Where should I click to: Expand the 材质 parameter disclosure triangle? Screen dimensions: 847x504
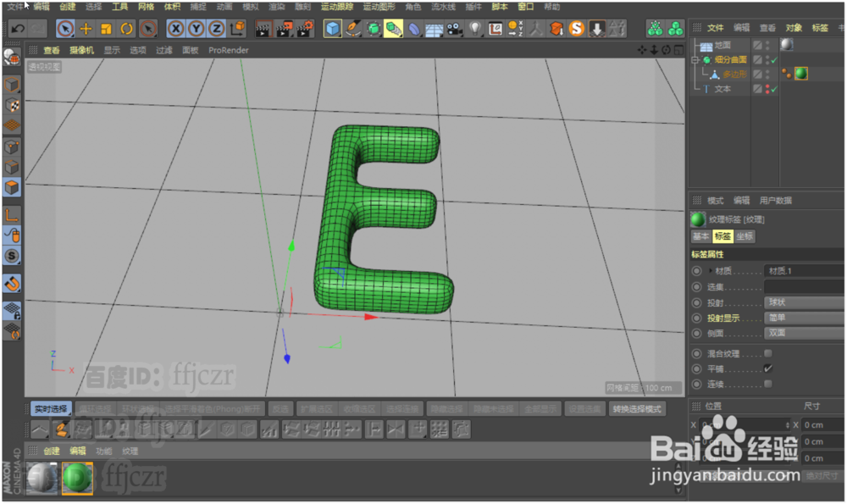(711, 271)
